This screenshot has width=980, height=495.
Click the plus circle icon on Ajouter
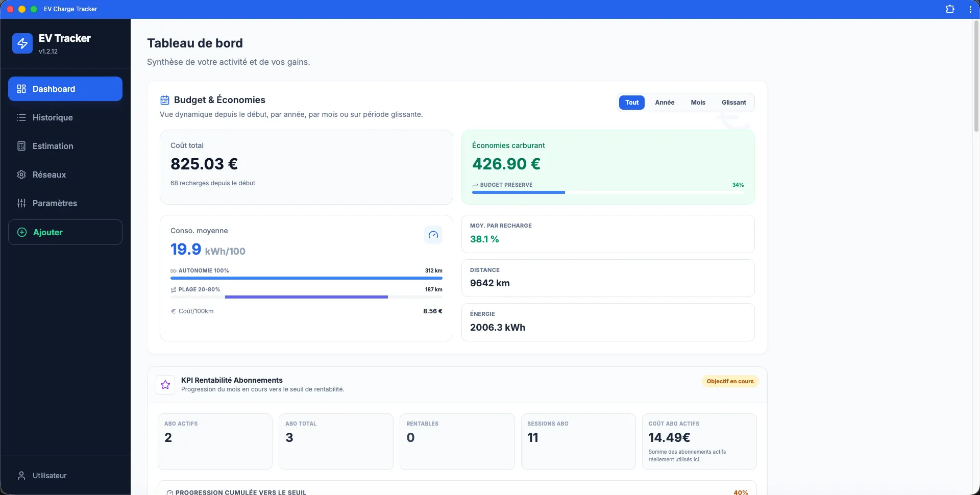22,232
